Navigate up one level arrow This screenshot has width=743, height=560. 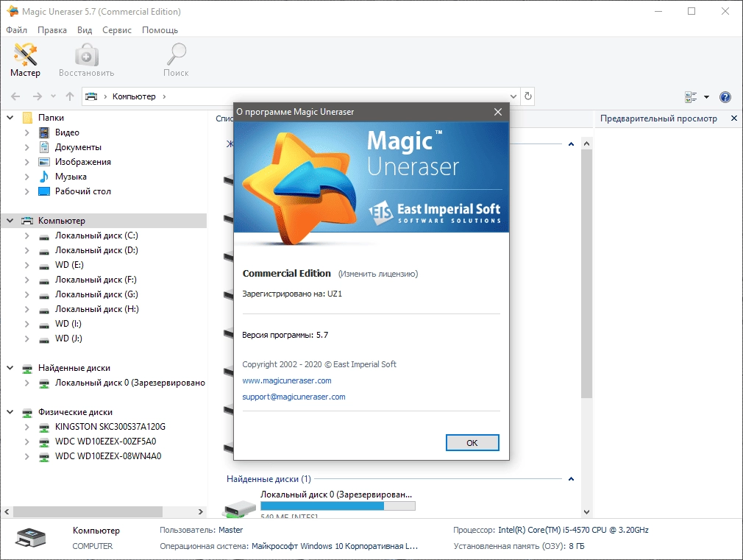70,96
